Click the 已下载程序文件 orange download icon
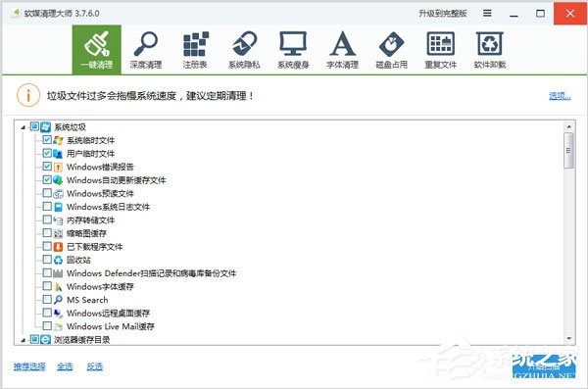 [x=58, y=247]
